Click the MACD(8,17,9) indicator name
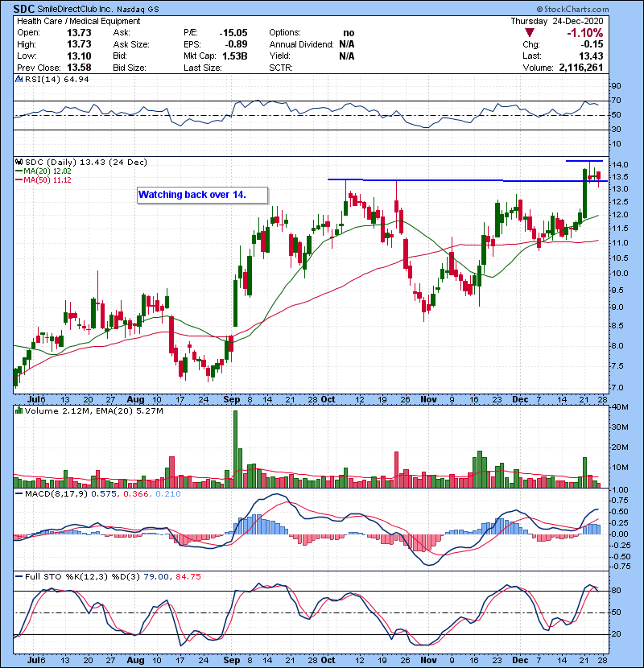Screen dimensions: 644x668 [x=56, y=494]
